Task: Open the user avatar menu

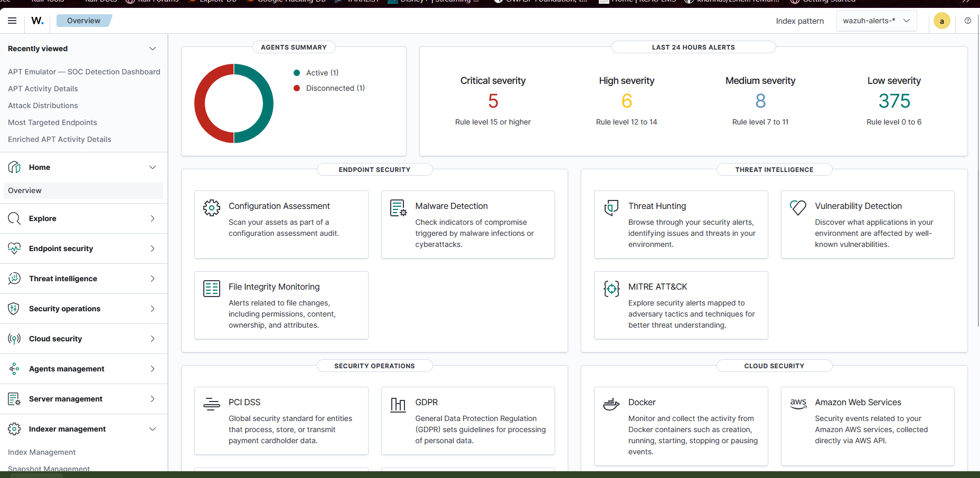Action: (941, 21)
